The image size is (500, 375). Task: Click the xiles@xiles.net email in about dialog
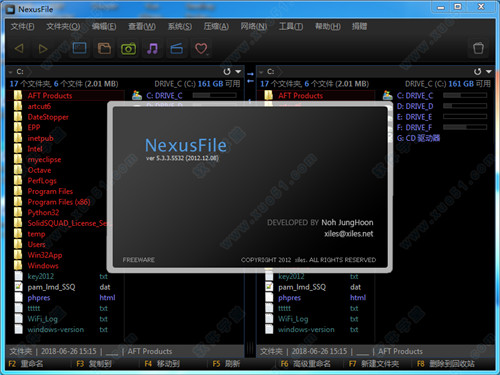(349, 234)
